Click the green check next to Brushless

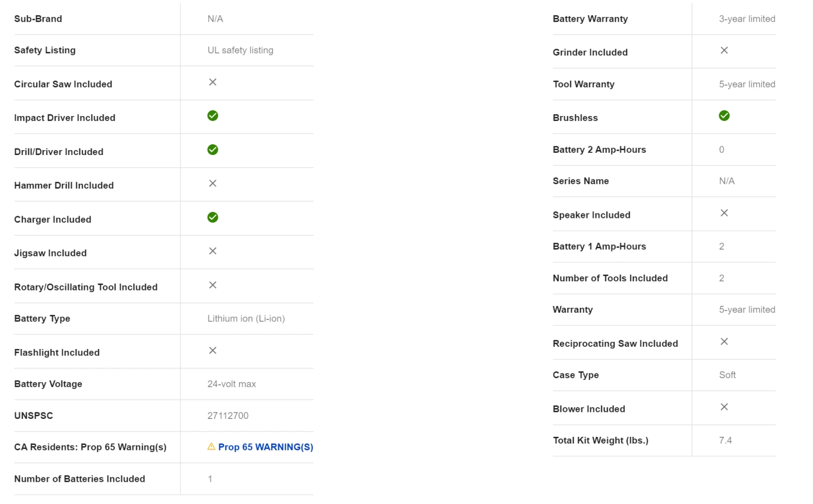coord(724,115)
